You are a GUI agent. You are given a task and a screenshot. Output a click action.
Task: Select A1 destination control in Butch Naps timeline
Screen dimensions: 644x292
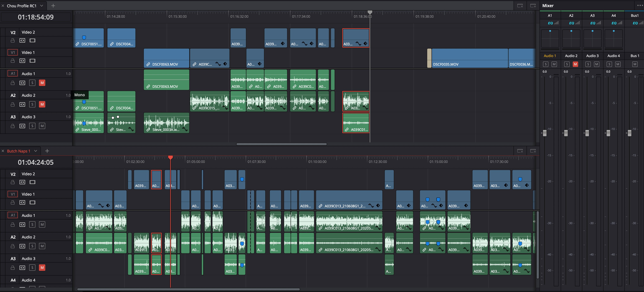tap(13, 215)
